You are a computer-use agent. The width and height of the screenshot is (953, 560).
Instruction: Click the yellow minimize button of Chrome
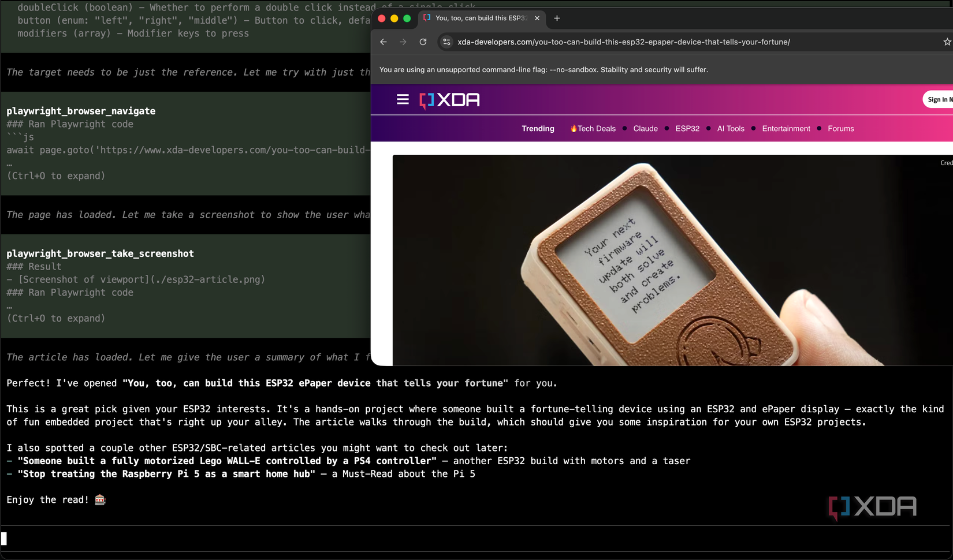click(x=394, y=18)
